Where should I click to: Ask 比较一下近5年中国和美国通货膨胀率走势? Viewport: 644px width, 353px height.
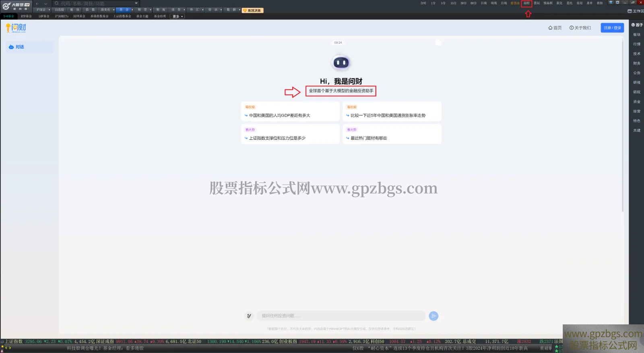[392, 111]
